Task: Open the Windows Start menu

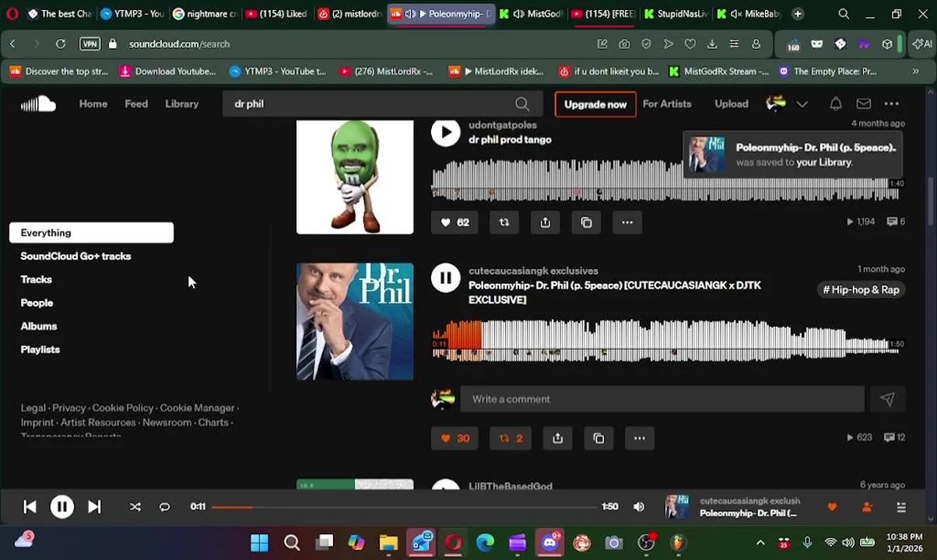Action: pos(259,543)
